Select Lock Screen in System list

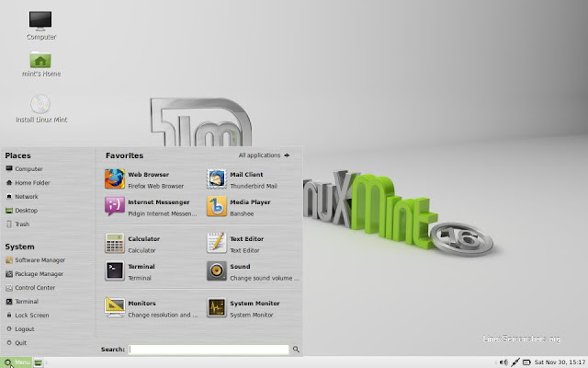click(28, 316)
